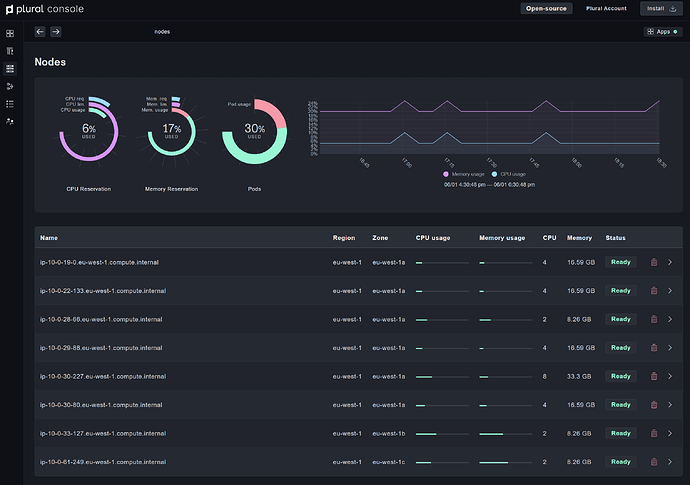Open node ip-10-0-28-66.eu-west-1.compute.internal
Viewport: 690px width, 485px height.
(99, 319)
